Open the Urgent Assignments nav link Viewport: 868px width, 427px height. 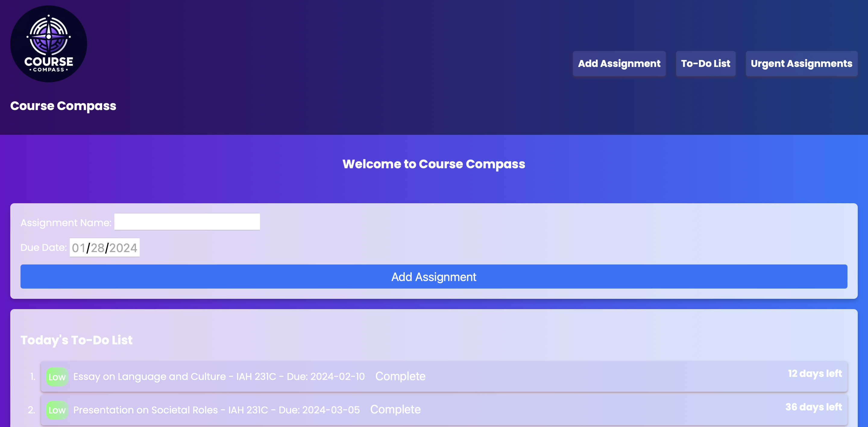[x=801, y=63]
